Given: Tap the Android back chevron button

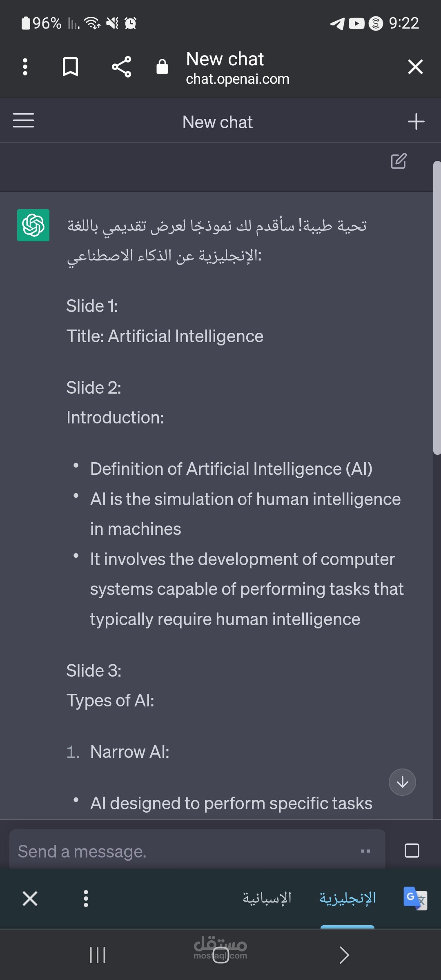Looking at the screenshot, I should pos(344,955).
